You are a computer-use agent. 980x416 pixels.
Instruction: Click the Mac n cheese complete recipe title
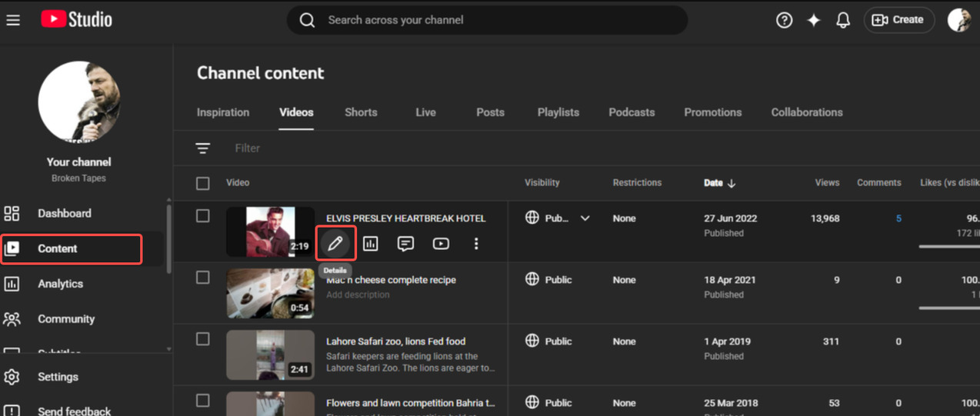click(x=391, y=280)
